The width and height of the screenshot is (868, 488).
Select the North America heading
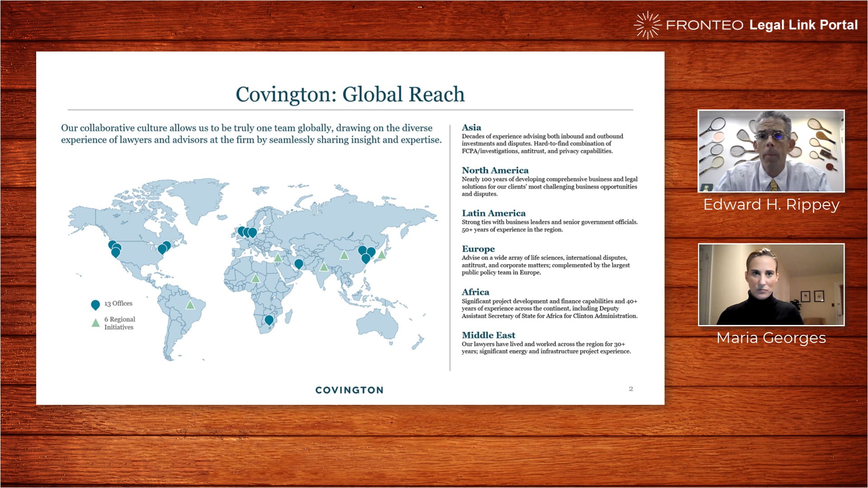coord(495,170)
